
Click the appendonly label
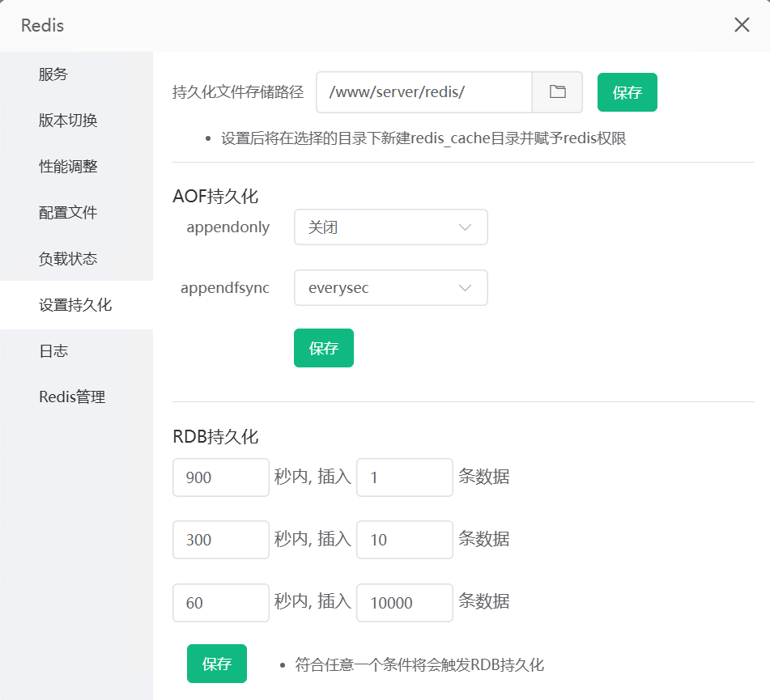tap(228, 227)
